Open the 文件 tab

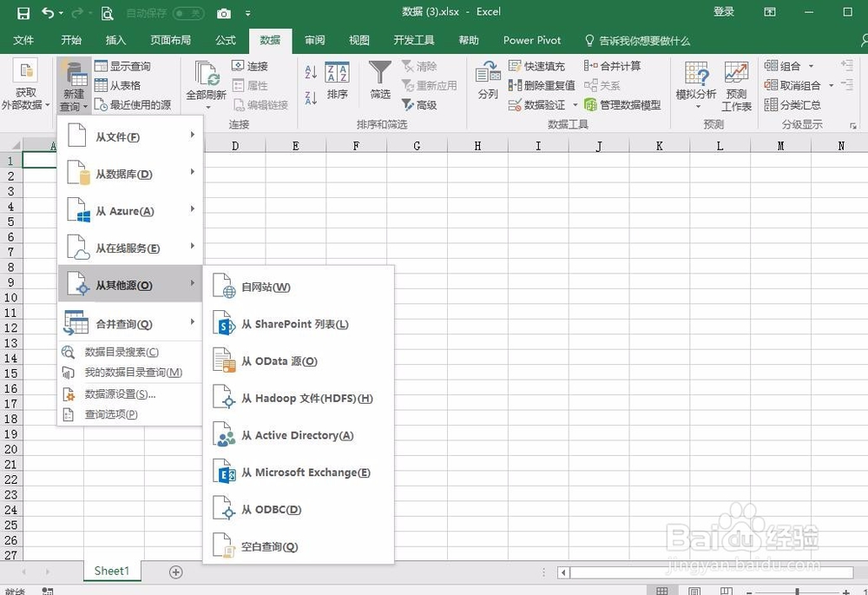click(23, 40)
